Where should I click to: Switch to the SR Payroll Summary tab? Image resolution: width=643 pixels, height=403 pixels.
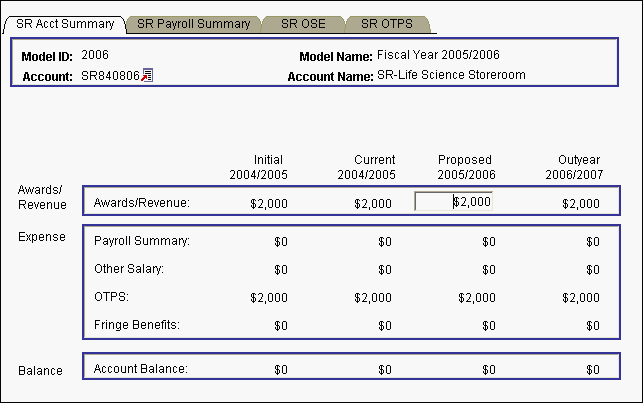(193, 24)
